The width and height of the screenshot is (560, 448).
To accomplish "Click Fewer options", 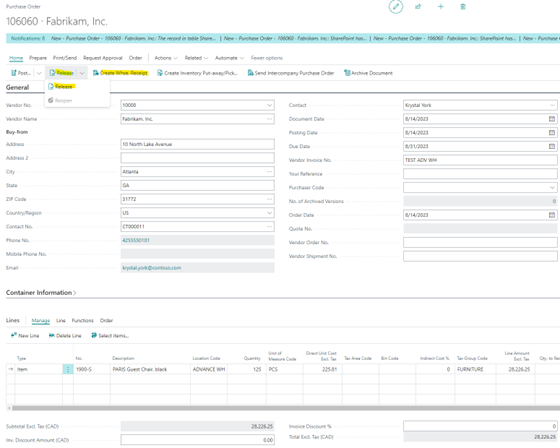I will (x=266, y=58).
